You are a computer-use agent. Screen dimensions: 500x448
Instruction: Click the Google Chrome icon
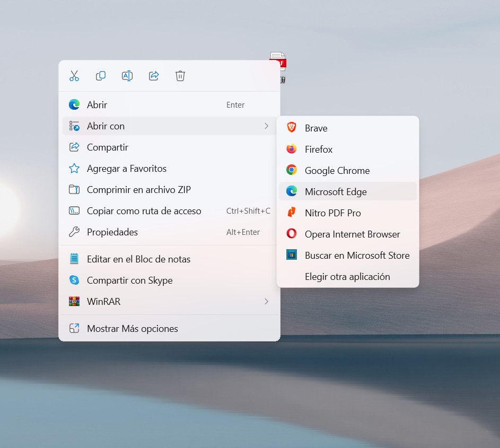292,170
